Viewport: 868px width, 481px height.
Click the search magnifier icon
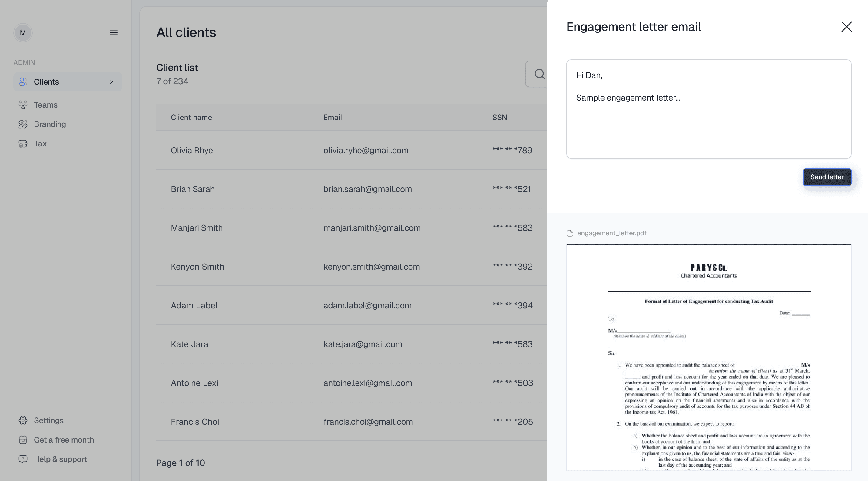pyautogui.click(x=539, y=74)
